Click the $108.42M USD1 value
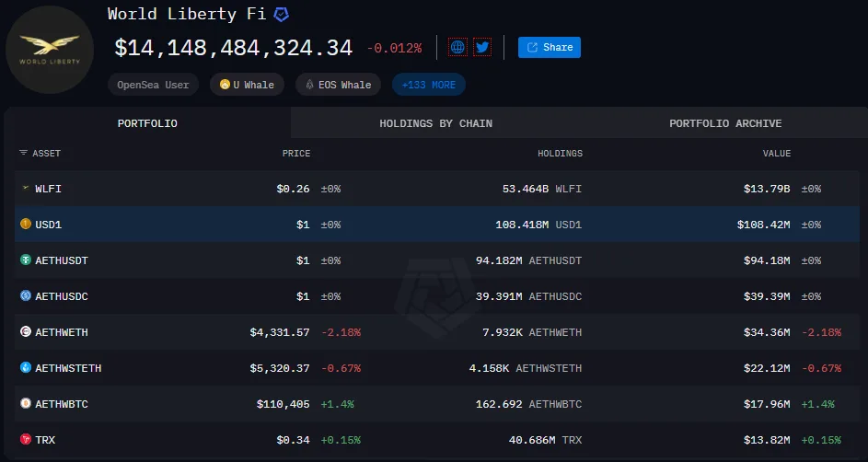This screenshot has width=868, height=462. pos(763,225)
